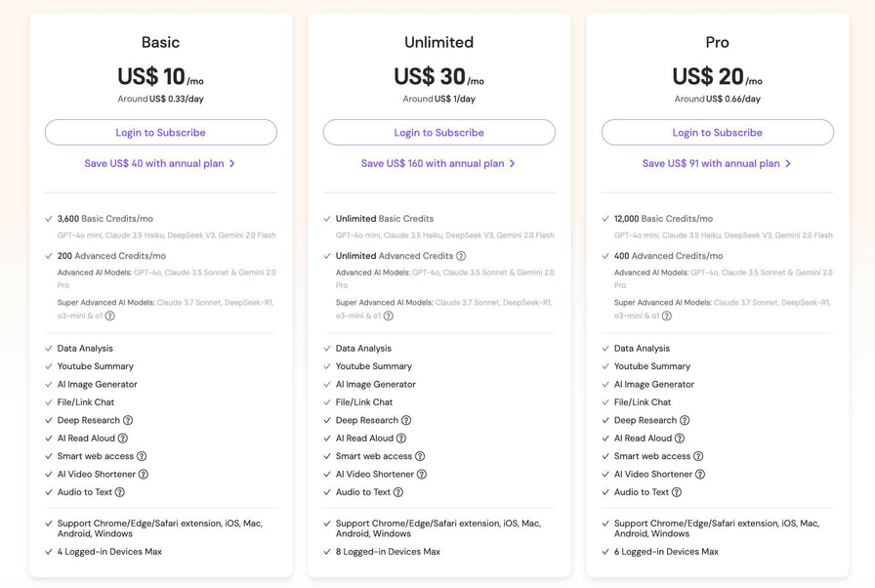Click Basic plan Login to Subscribe button
Image resolution: width=875 pixels, height=588 pixels.
pyautogui.click(x=161, y=132)
